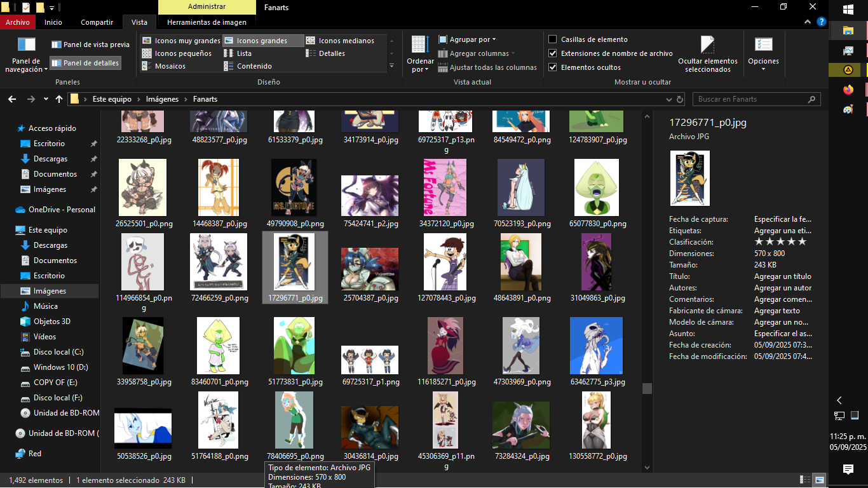Click Agregar un título field
The image size is (868, 488).
pyautogui.click(x=782, y=276)
